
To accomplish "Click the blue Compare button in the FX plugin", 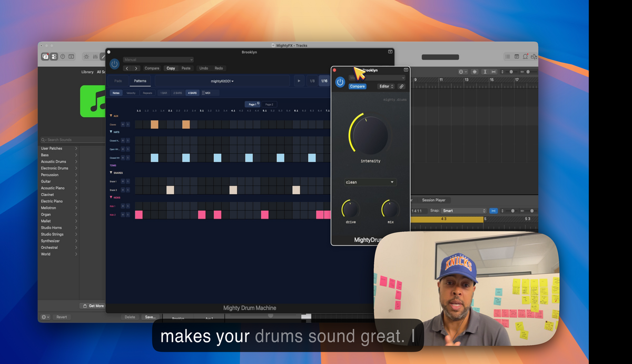I will [x=357, y=86].
